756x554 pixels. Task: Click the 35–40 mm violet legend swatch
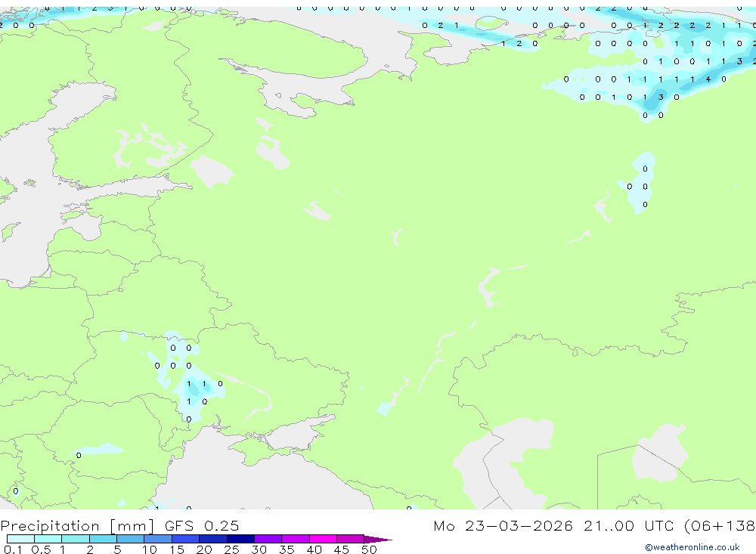[x=296, y=539]
